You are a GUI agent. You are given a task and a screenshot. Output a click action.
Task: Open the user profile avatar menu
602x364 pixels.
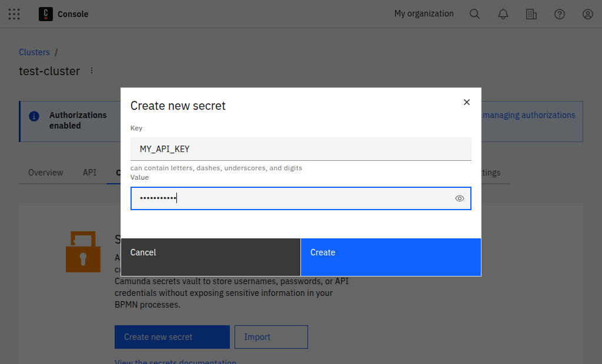[587, 14]
